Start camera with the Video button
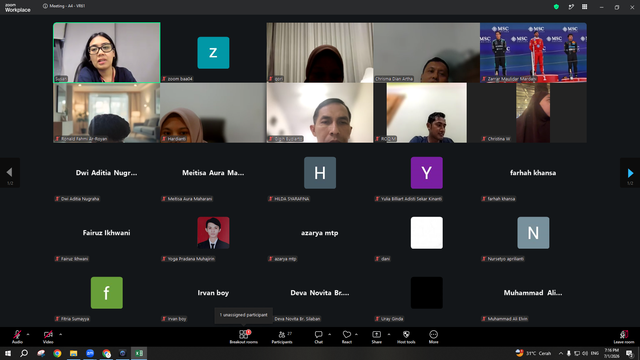640x360 pixels. [x=48, y=337]
